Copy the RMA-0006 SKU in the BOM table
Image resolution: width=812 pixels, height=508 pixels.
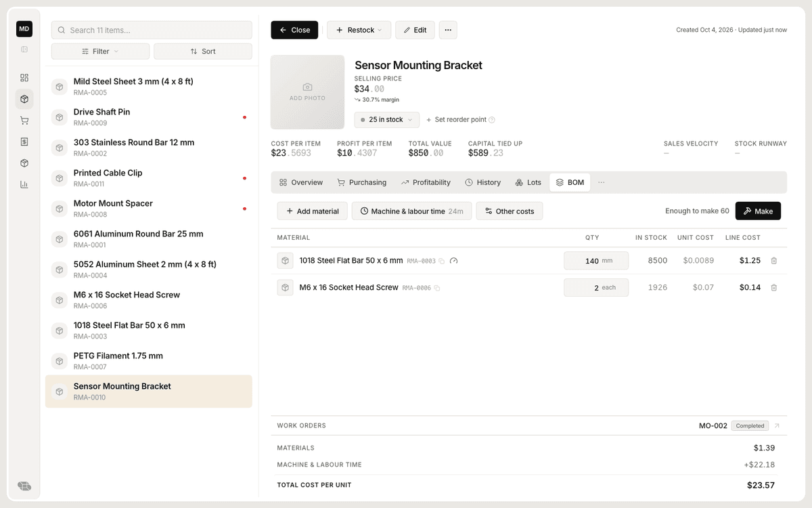[x=437, y=288]
